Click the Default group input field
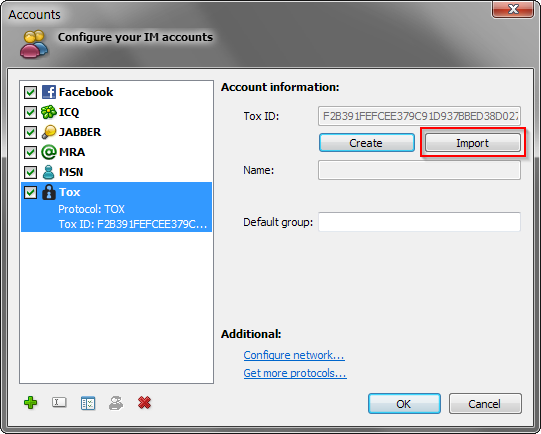 point(419,222)
